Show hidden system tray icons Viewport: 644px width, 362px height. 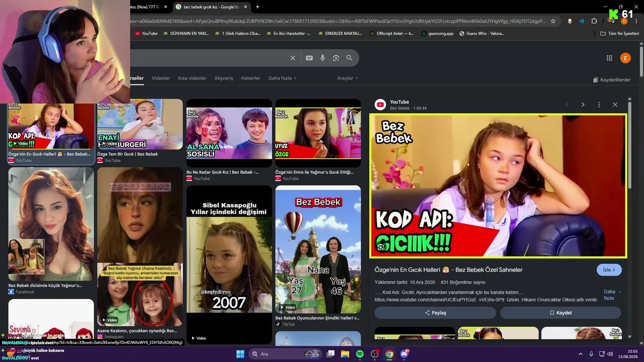pos(580,354)
